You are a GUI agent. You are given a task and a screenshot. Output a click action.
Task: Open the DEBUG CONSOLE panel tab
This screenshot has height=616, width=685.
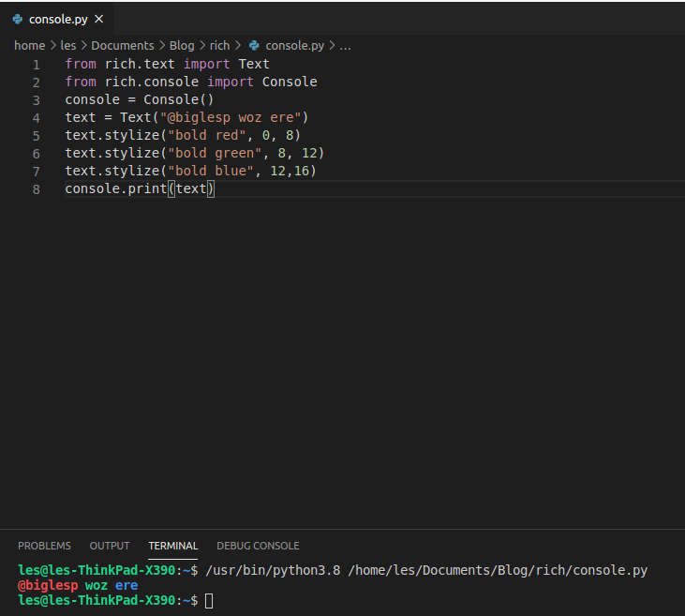[x=258, y=546]
